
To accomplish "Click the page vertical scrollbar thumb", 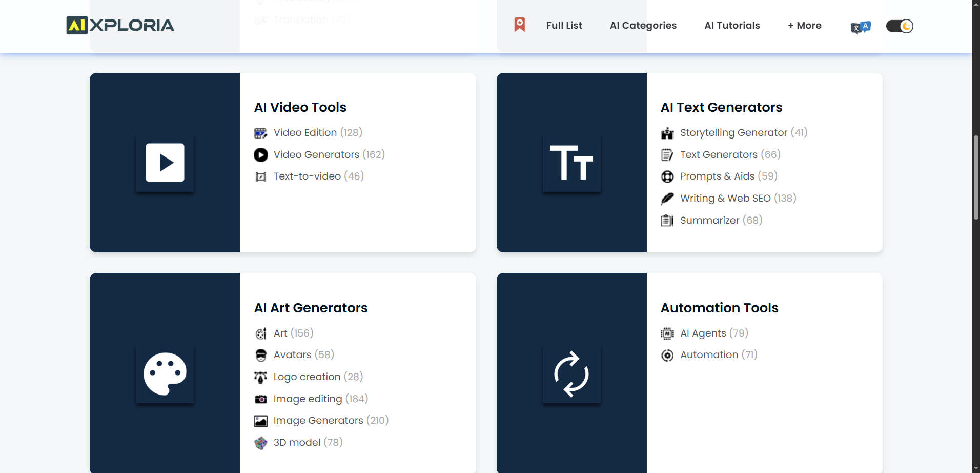I will click(x=976, y=178).
